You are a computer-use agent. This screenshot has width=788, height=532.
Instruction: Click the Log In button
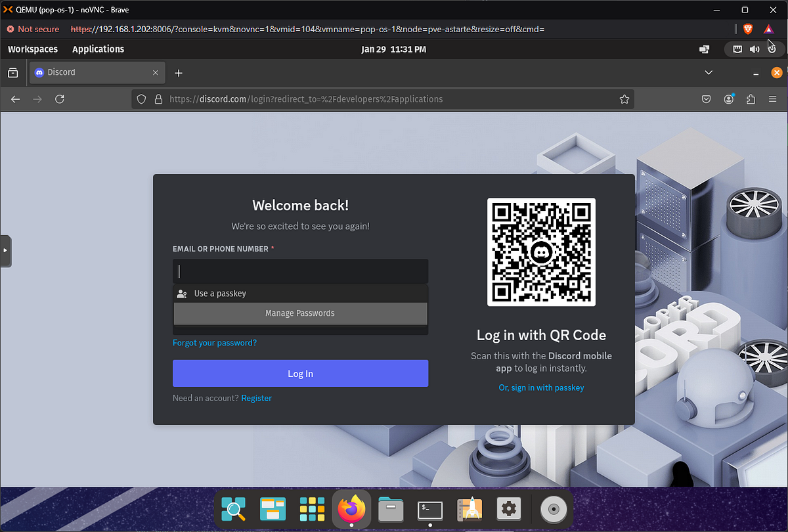(x=300, y=373)
